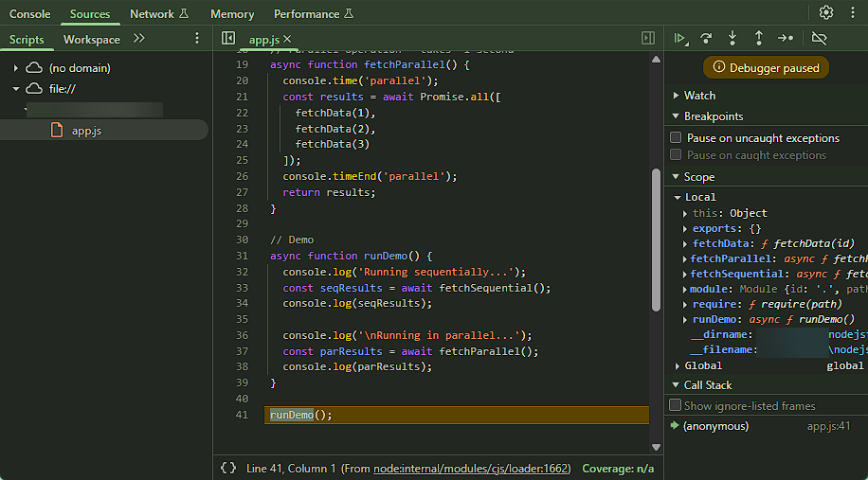Expand the Global scope entry
Viewport: 868px width, 480px height.
pos(677,365)
